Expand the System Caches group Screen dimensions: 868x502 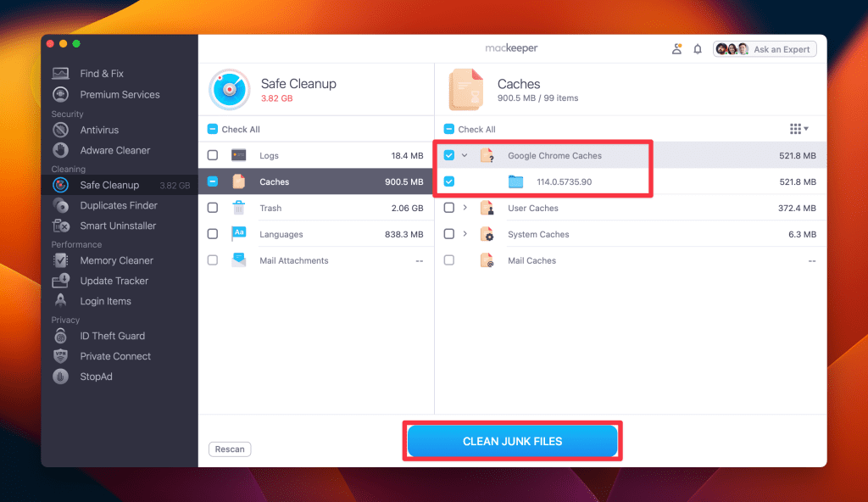[x=465, y=234]
